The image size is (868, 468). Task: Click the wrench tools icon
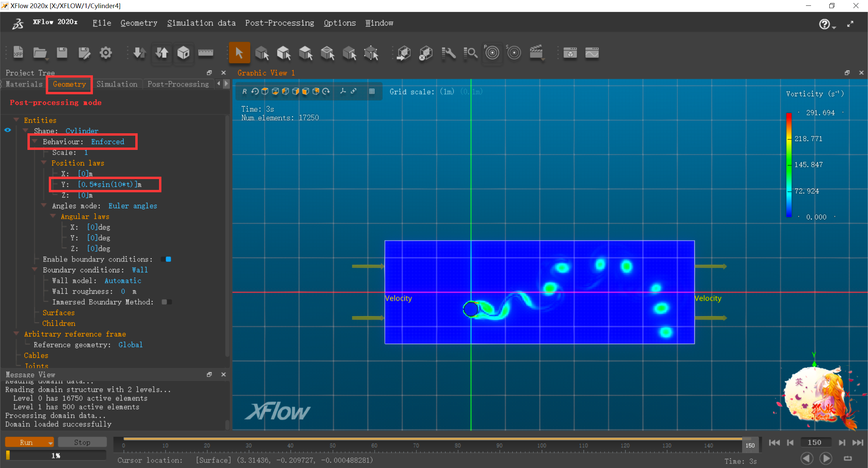pyautogui.click(x=449, y=53)
